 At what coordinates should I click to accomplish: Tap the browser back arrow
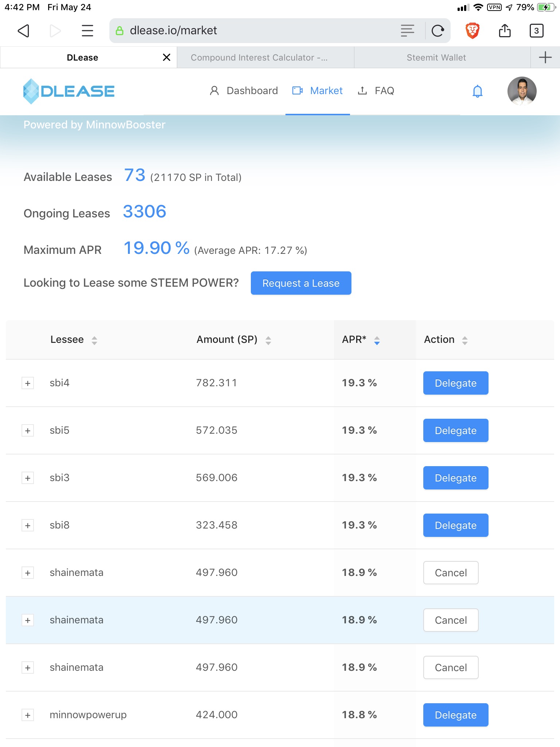click(24, 31)
